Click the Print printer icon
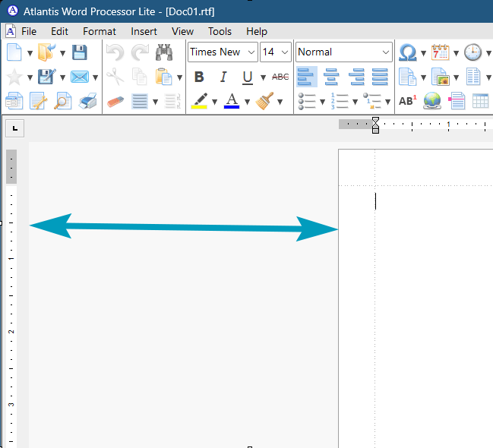 point(88,101)
